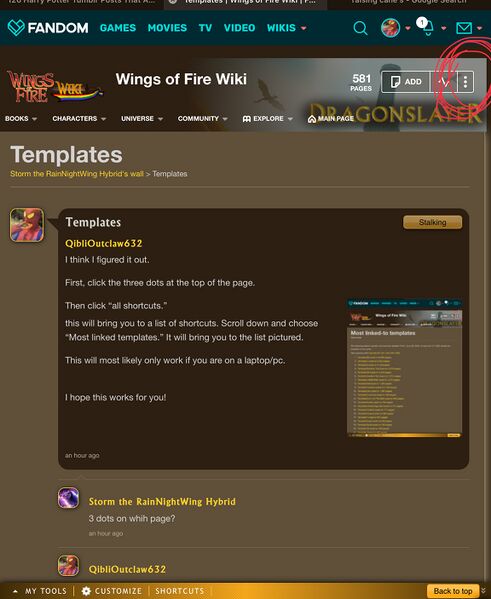Click the Customize gear icon
The height and width of the screenshot is (599, 491).
pos(86,591)
